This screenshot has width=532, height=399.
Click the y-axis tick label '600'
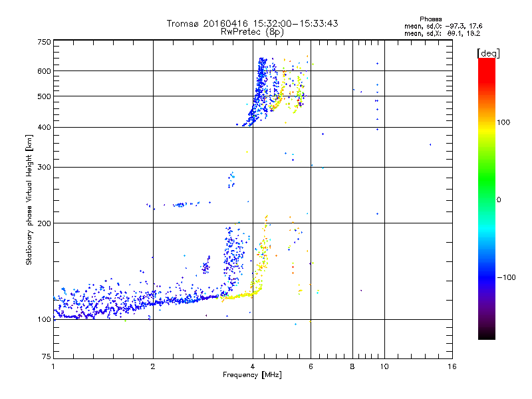[x=45, y=71]
